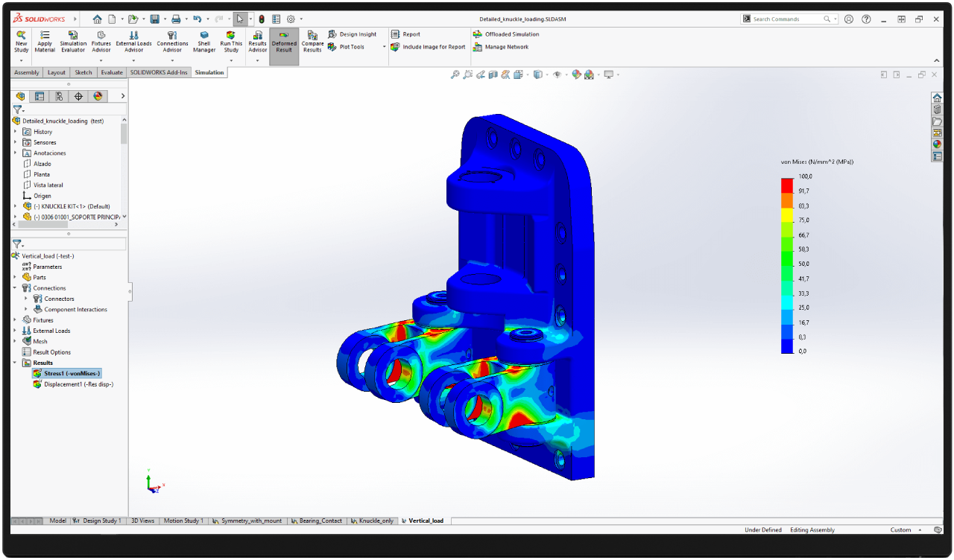The height and width of the screenshot is (560, 954).
Task: Switch to the Evaluate tab
Action: pyautogui.click(x=112, y=72)
